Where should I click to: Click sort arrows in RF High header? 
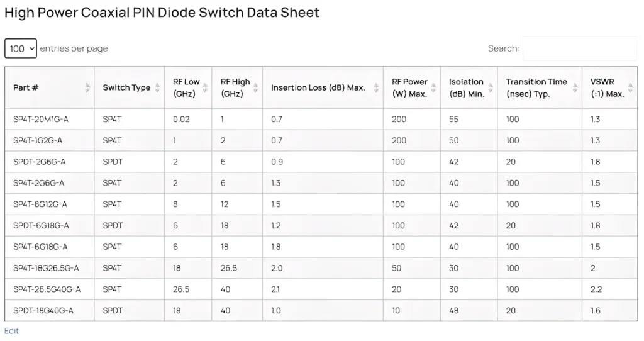(255, 88)
